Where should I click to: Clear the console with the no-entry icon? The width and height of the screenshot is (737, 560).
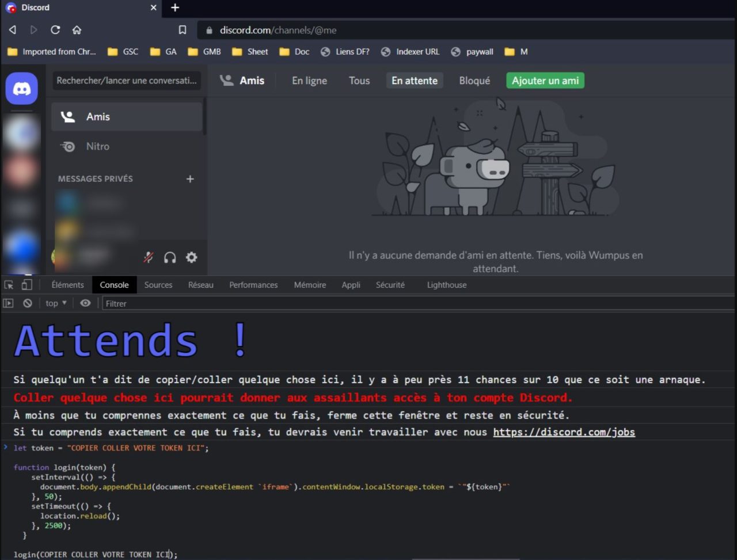(28, 303)
